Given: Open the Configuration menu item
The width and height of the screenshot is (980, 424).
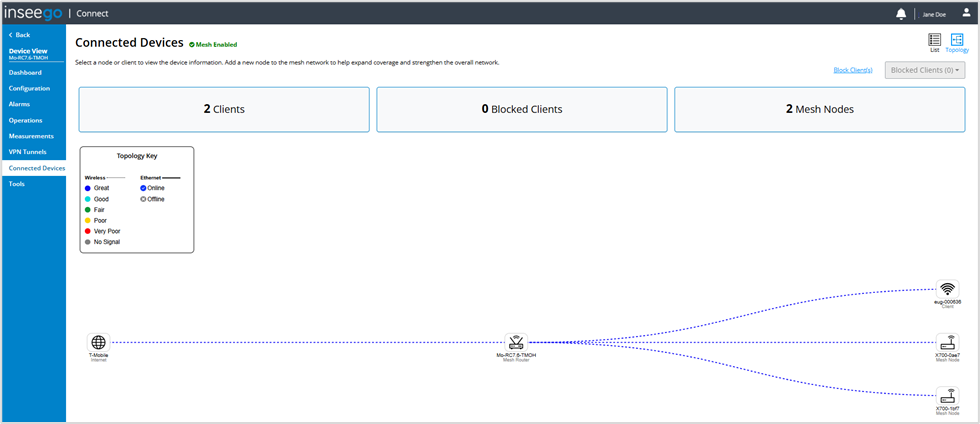Looking at the screenshot, I should point(30,88).
